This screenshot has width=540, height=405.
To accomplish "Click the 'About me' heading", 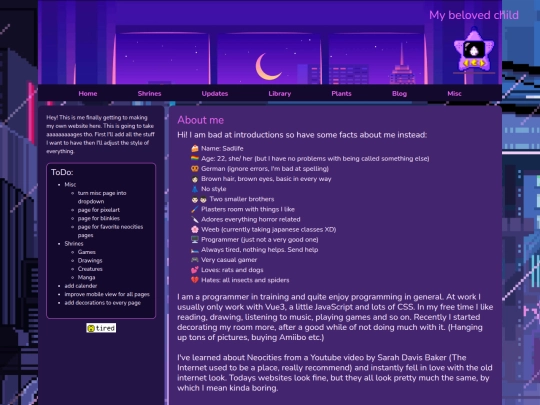I will (x=200, y=120).
